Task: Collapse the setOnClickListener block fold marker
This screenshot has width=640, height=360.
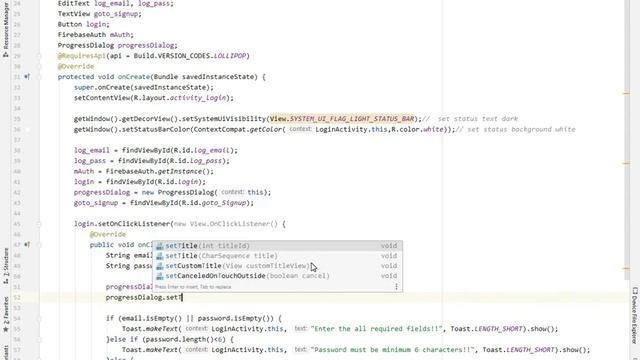Action: pyautogui.click(x=39, y=224)
